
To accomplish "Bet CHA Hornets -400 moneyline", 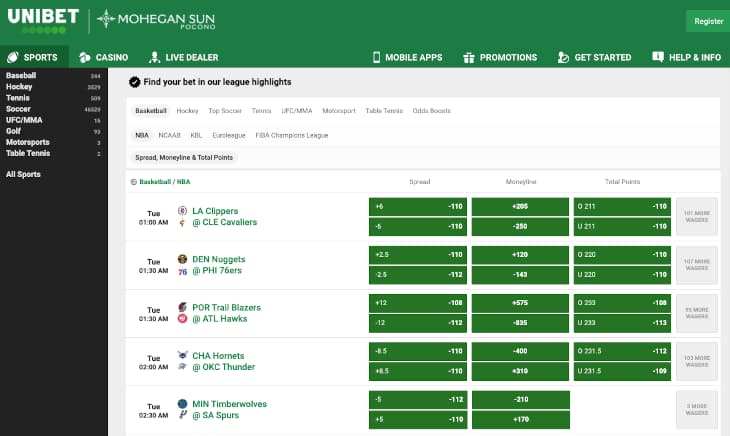I will (520, 351).
